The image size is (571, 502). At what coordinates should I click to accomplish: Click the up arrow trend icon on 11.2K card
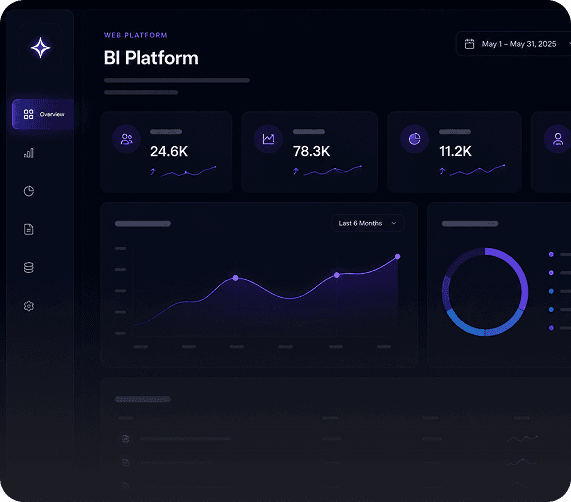click(x=442, y=171)
